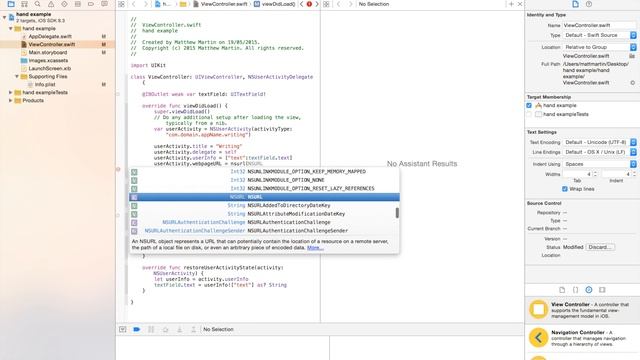Adjust the Tab width stepper

(595, 174)
